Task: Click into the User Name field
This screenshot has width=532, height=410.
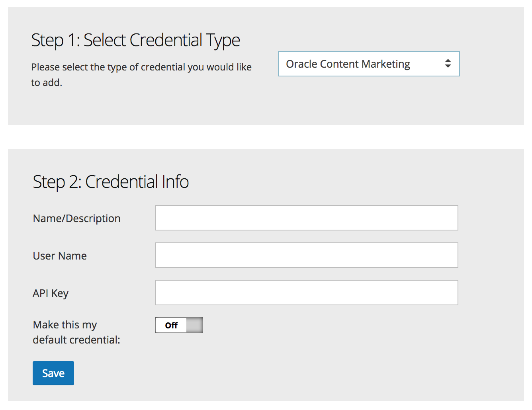Action: point(307,255)
